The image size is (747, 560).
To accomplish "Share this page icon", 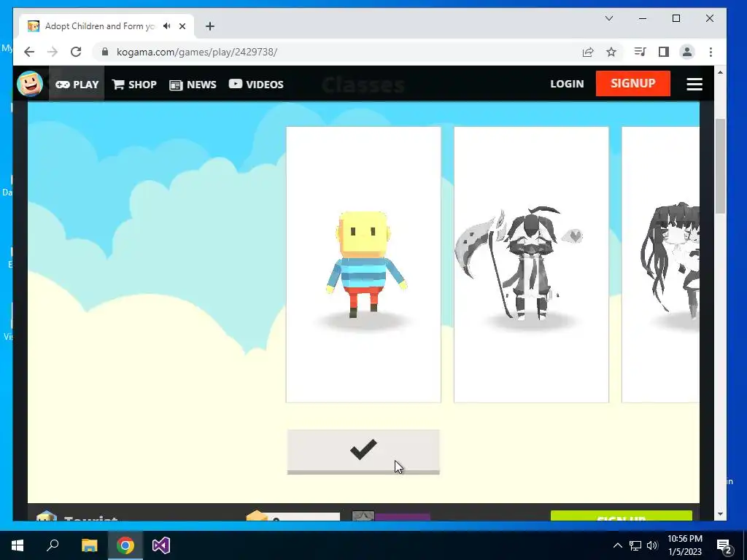I will pyautogui.click(x=588, y=52).
